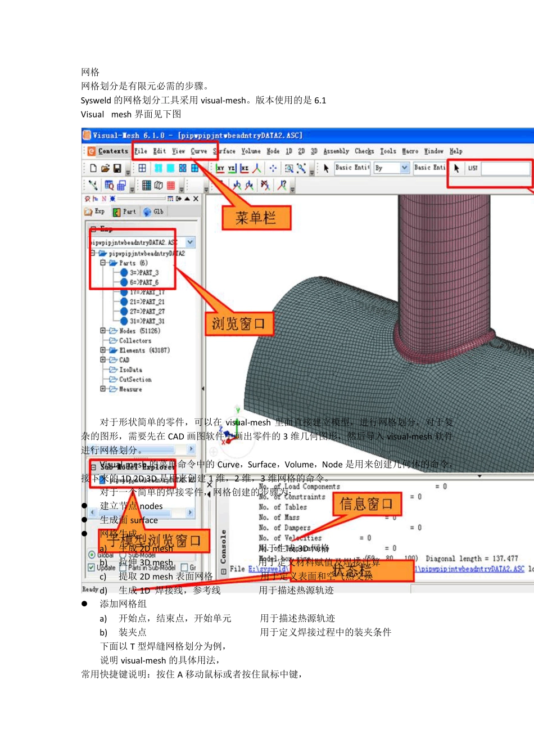Collapse the Parts (6) tree node
This screenshot has height=756, width=534.
[103, 263]
